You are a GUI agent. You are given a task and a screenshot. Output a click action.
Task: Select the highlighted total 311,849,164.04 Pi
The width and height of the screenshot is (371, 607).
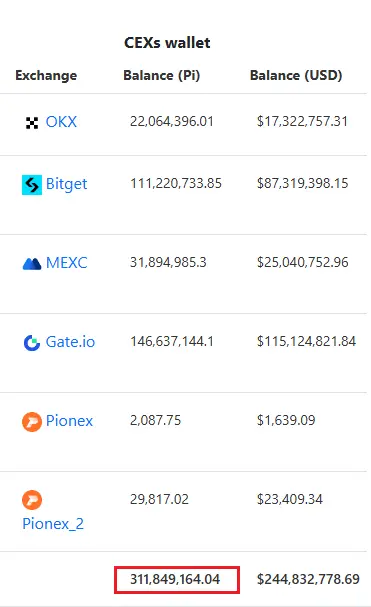(x=177, y=580)
